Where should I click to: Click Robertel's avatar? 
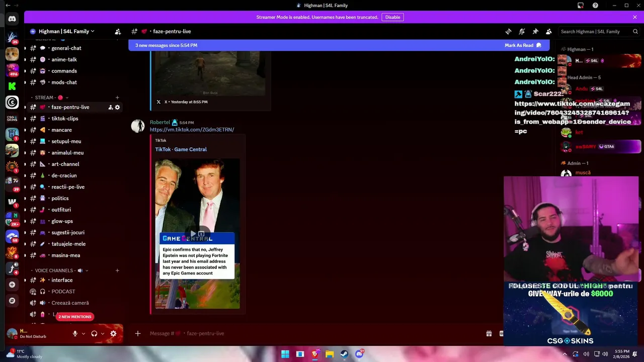[138, 126]
